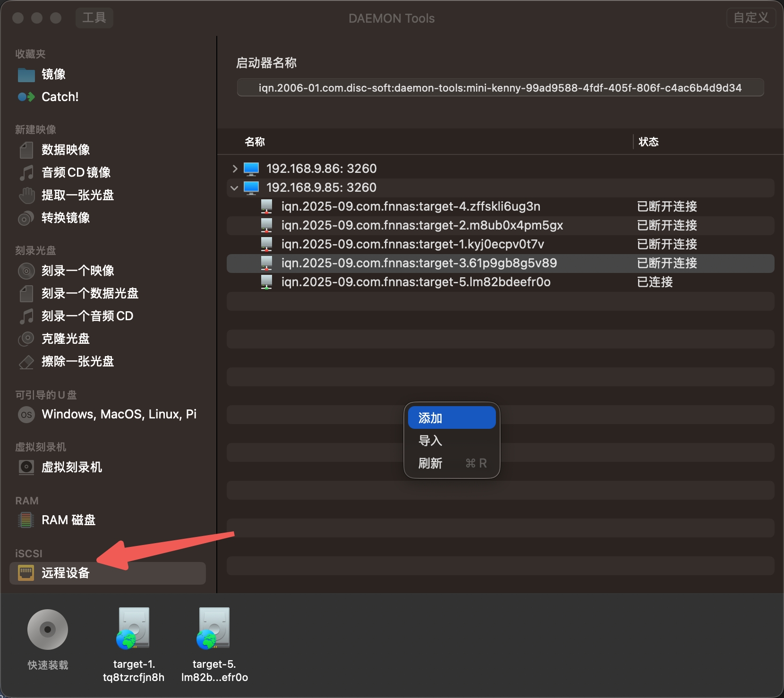Open 擦除一张光盘 sidebar label

tap(78, 361)
